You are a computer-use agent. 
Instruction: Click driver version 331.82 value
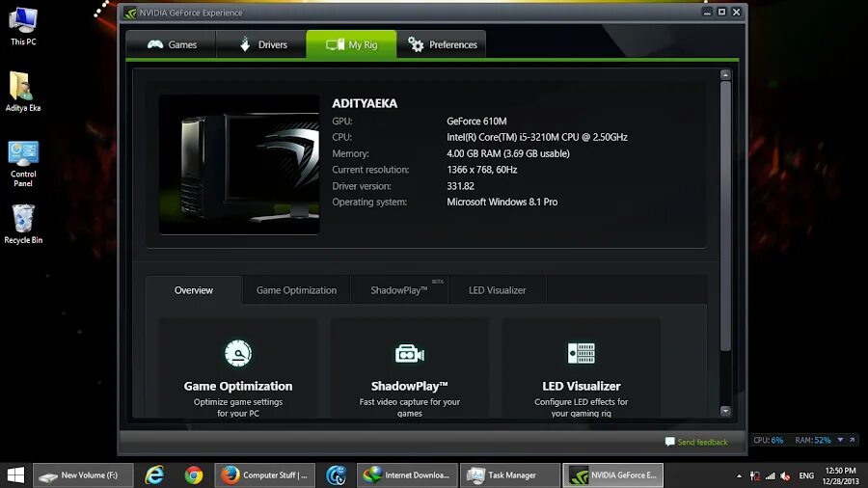tap(461, 186)
